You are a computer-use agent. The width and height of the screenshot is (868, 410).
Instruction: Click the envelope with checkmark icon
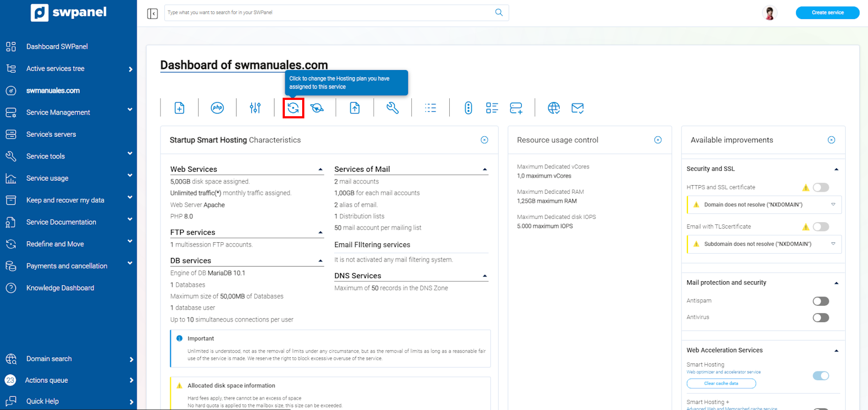(x=578, y=108)
